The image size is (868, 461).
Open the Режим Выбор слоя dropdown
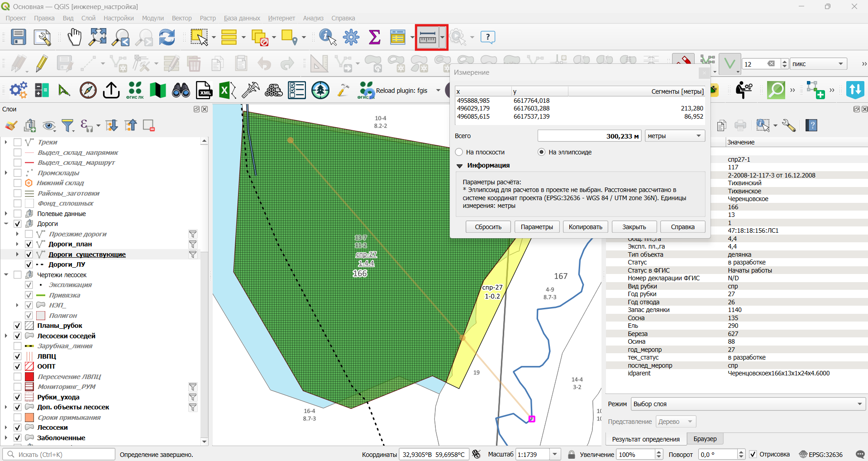(x=748, y=404)
